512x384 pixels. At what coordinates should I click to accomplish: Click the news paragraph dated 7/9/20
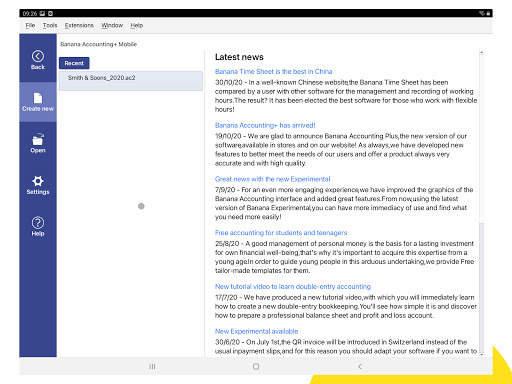[344, 203]
